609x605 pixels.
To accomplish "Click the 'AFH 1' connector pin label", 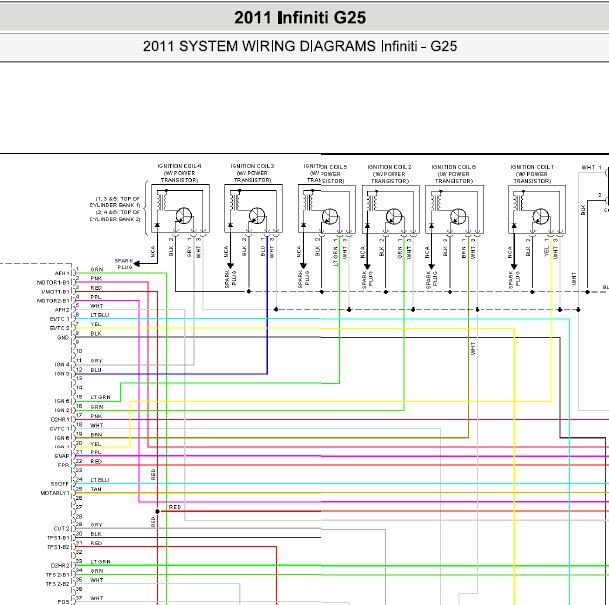I will [x=62, y=273].
